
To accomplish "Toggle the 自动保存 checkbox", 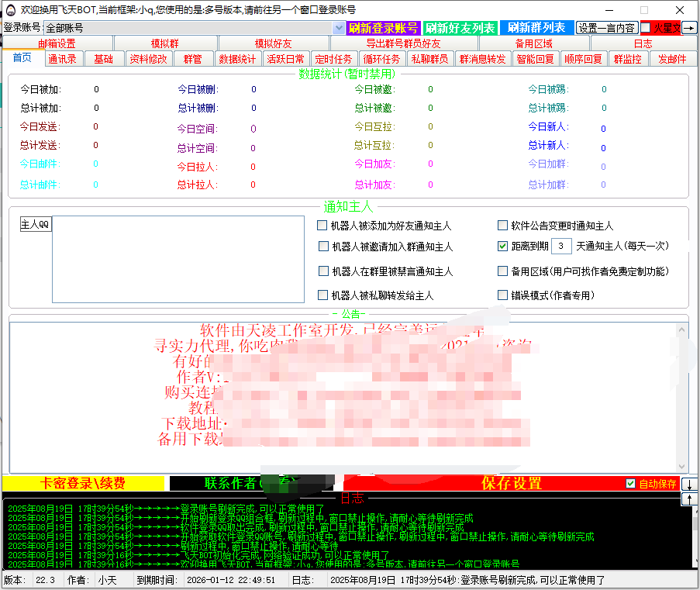I will pos(631,484).
